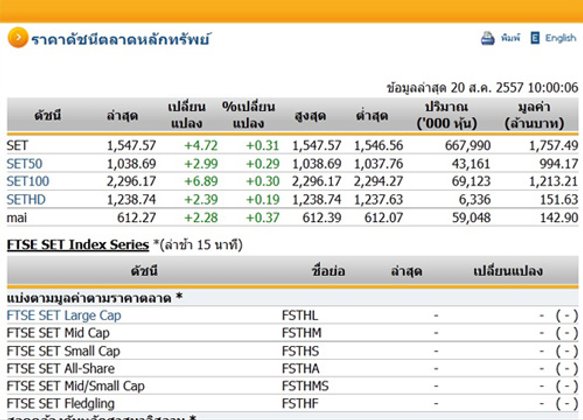Click the แบ่งตามมูลค่าตามราคาตลาด section heading
Image resolution: width=583 pixels, height=420 pixels.
[x=94, y=298]
